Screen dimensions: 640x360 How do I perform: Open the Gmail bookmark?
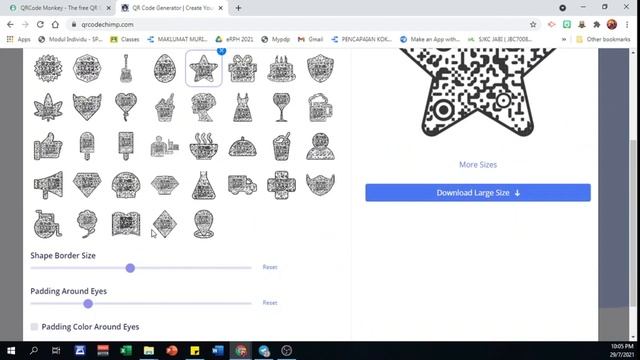click(311, 39)
